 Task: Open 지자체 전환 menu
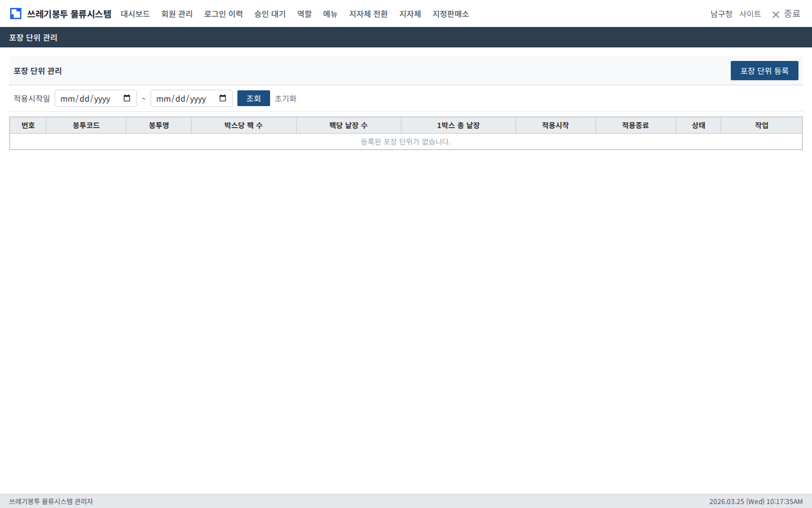point(368,14)
